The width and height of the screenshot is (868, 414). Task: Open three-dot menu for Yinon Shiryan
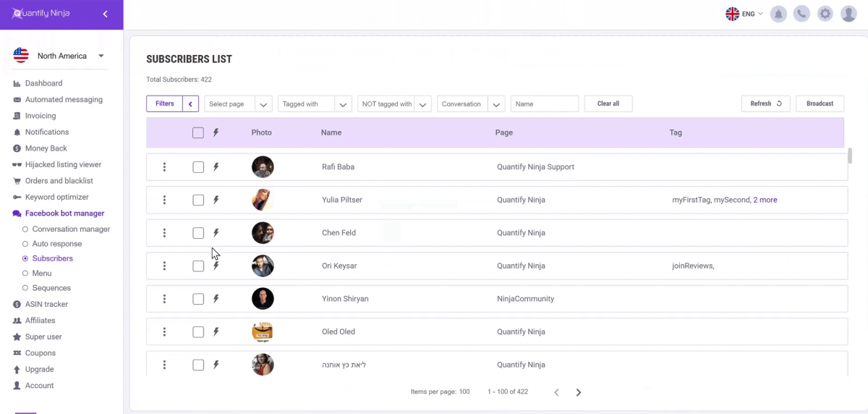tap(164, 299)
